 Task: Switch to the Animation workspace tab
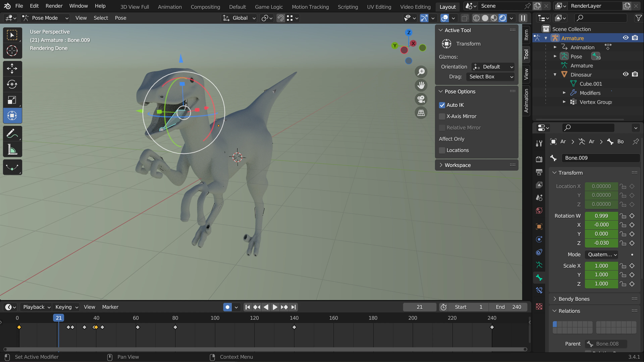click(170, 7)
